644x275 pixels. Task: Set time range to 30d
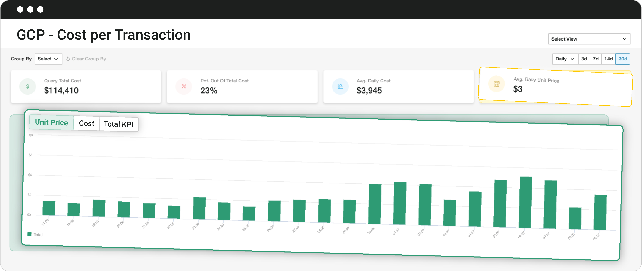pos(623,59)
